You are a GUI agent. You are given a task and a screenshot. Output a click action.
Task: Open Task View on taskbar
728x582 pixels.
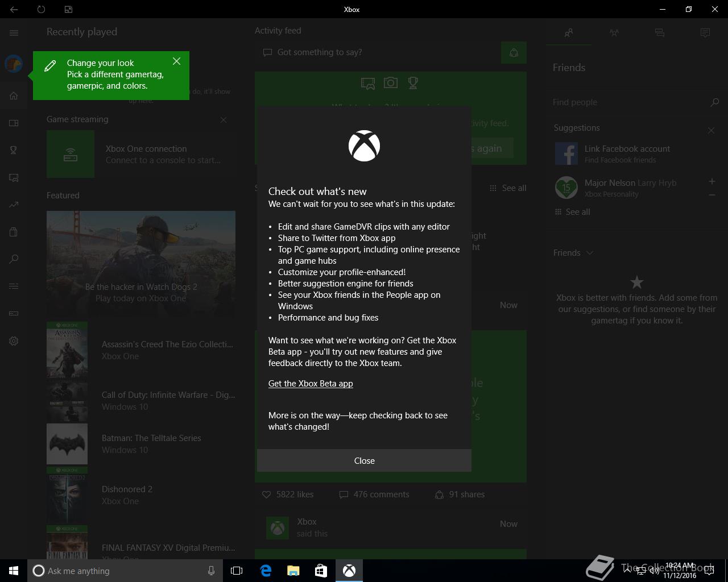[x=237, y=571]
